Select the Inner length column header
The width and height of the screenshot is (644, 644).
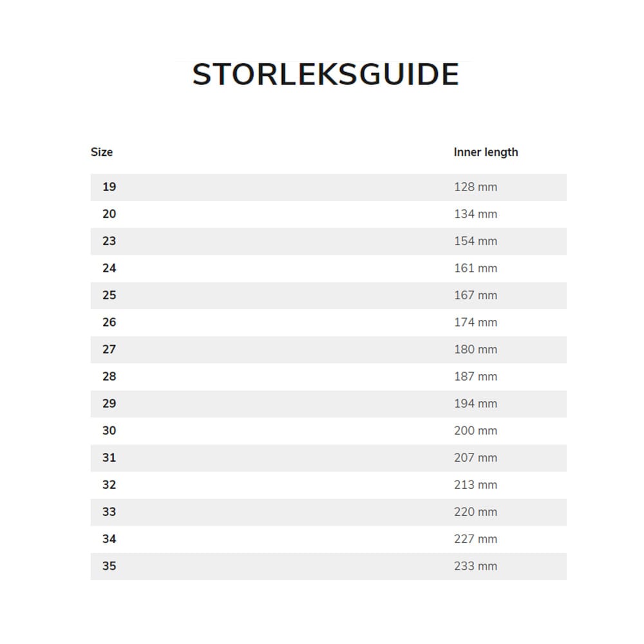pyautogui.click(x=486, y=152)
